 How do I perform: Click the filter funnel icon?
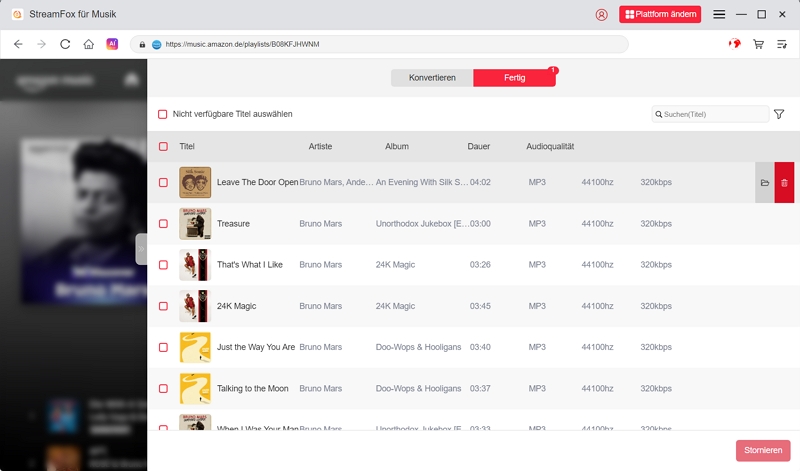pyautogui.click(x=779, y=114)
